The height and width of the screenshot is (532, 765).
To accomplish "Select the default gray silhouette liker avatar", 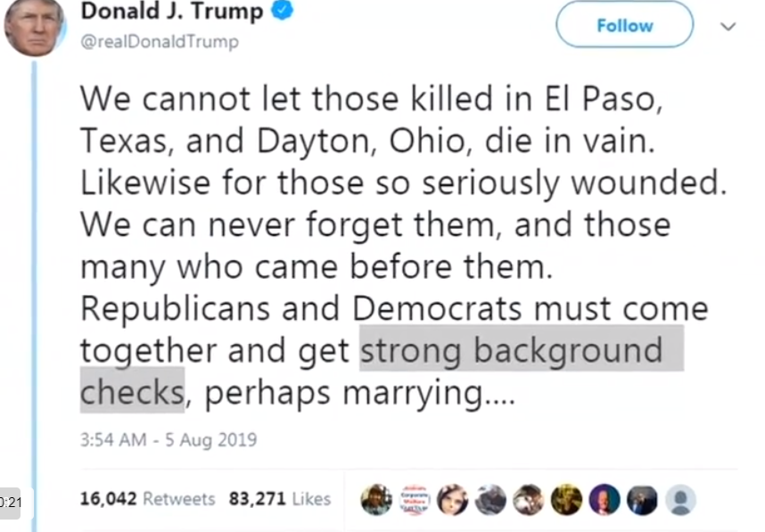I will coord(680,500).
